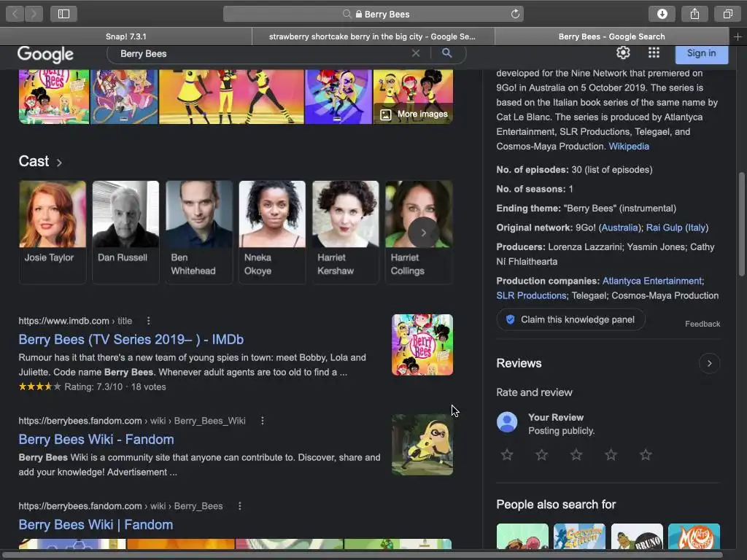Open Google settings gear icon
Image resolution: width=747 pixels, height=560 pixels.
[x=623, y=52]
